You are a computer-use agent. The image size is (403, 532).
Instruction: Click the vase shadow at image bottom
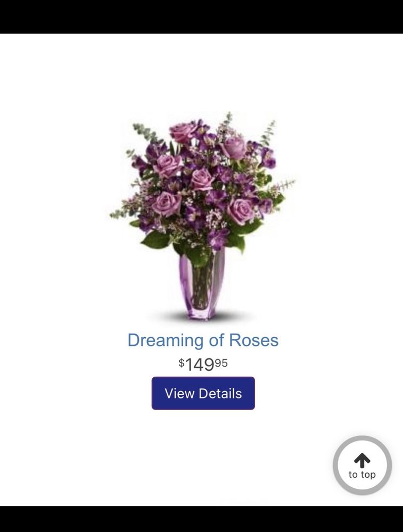202,316
